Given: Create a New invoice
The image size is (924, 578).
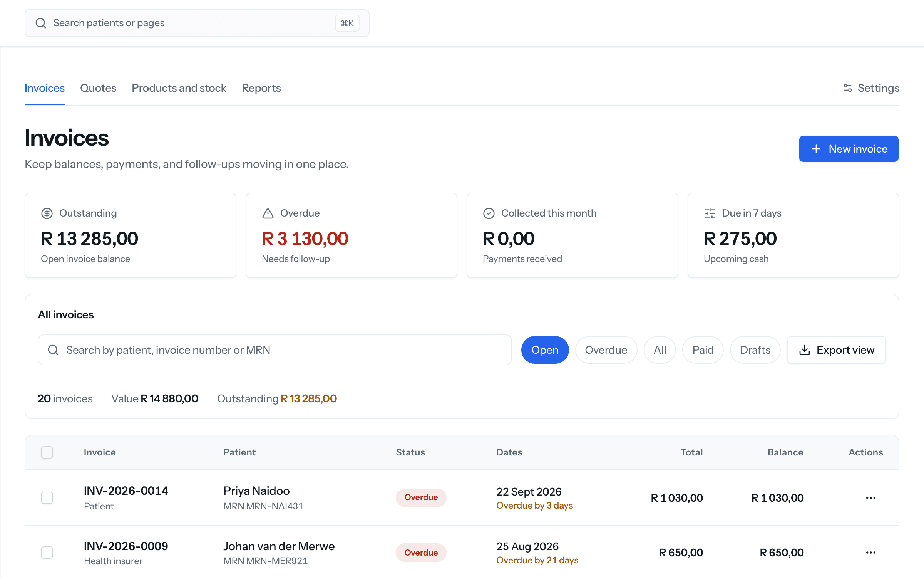Looking at the screenshot, I should 849,149.
